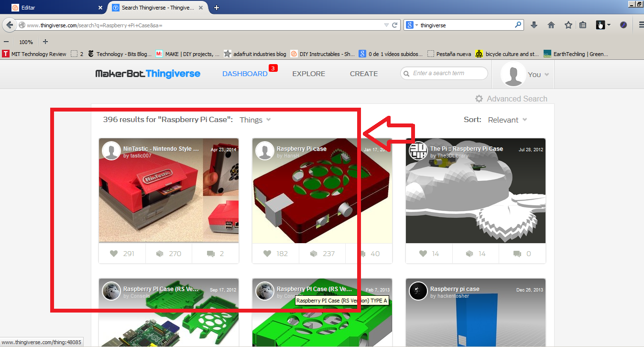The height and width of the screenshot is (347, 644).
Task: Open NinTastic Nintendo Style case thumbnail
Action: point(169,190)
